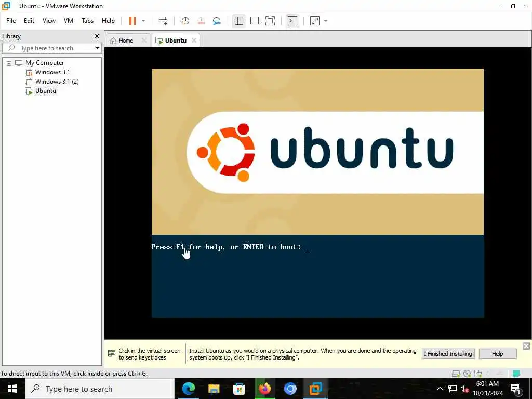Click the full screen mode icon
This screenshot has width=532, height=399.
tap(270, 21)
